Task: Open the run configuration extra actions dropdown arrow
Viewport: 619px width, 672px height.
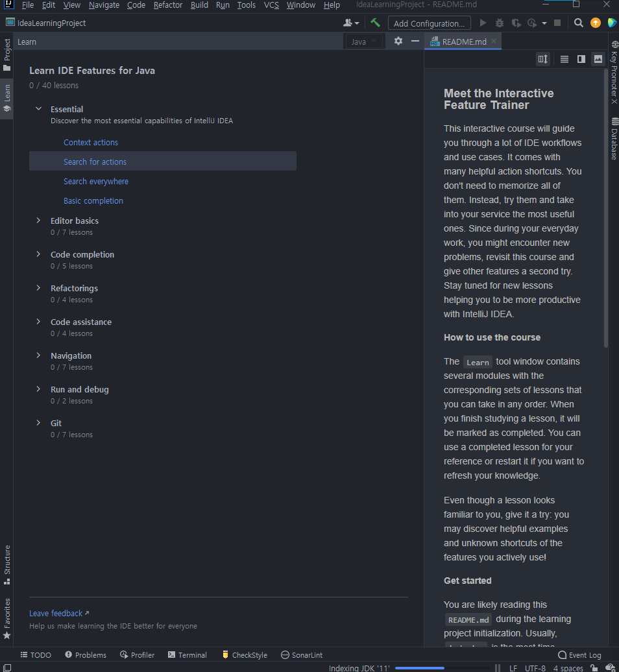Action: coord(544,23)
